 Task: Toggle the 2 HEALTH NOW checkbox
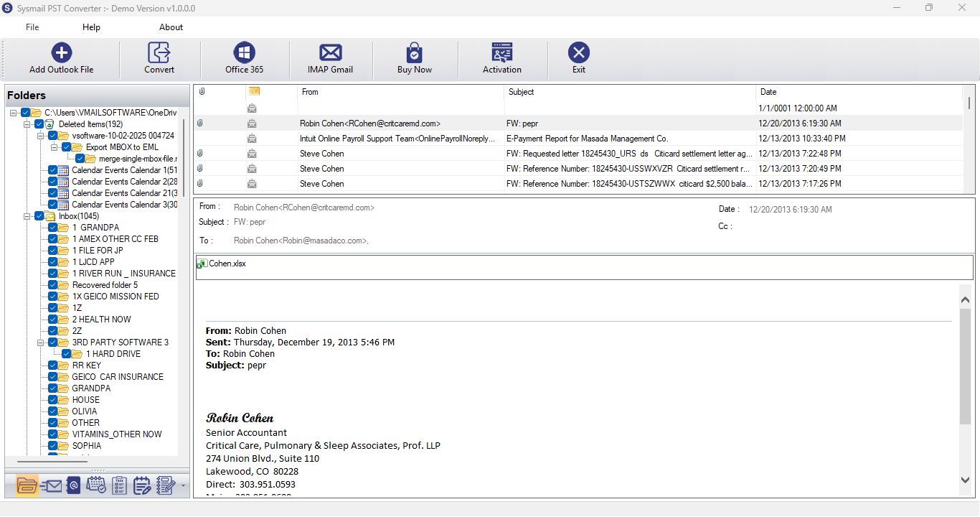pyautogui.click(x=52, y=320)
